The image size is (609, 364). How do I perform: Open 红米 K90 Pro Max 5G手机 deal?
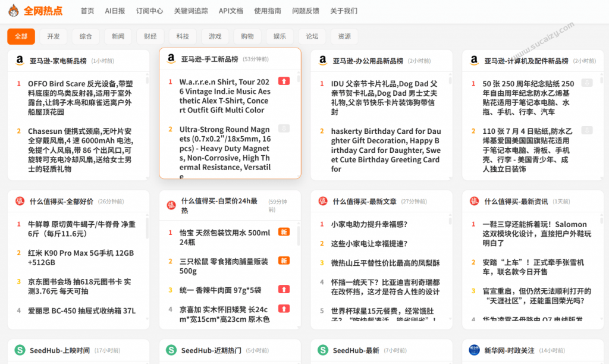tap(81, 258)
